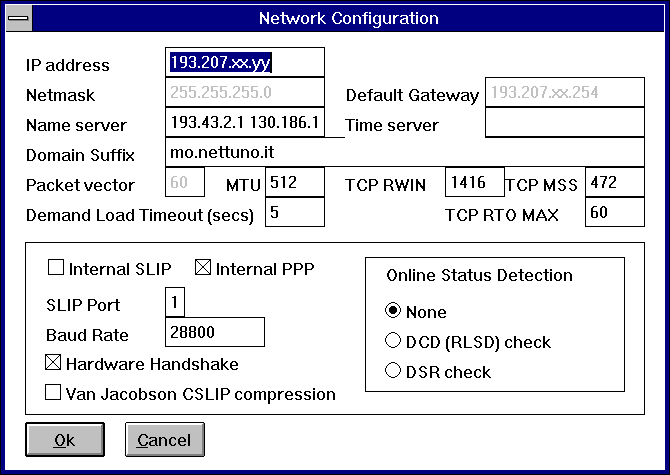The image size is (670, 475).
Task: Disable the Hardware Handshake checkbox
Action: click(x=54, y=364)
